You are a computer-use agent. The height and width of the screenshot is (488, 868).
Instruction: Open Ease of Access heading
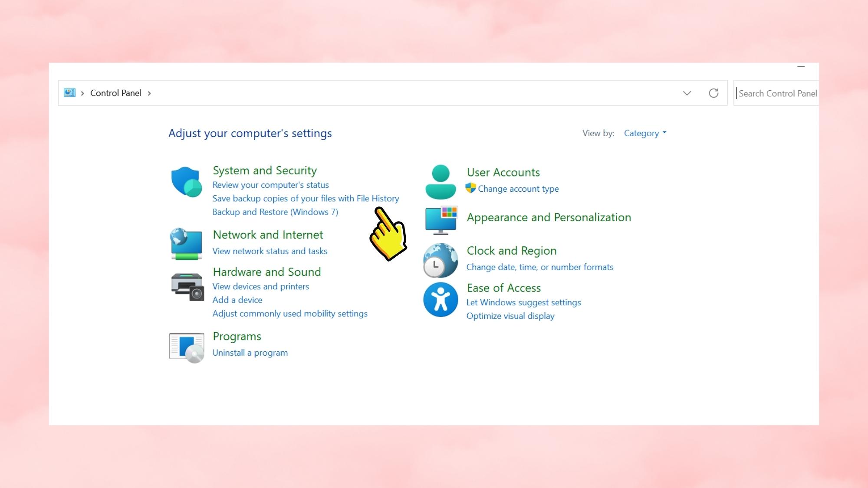[503, 288]
